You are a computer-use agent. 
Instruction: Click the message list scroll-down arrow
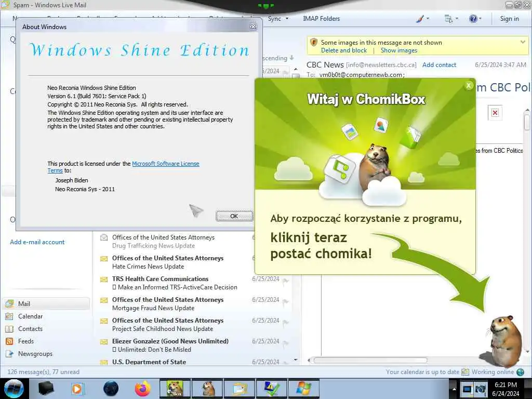(x=296, y=360)
